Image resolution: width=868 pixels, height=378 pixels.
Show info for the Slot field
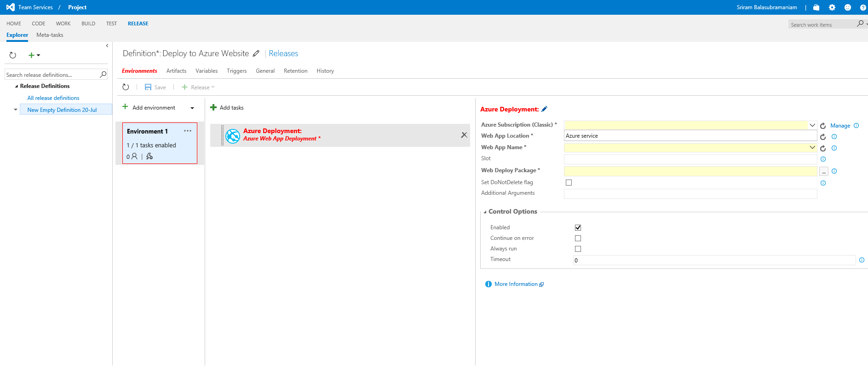pos(823,159)
